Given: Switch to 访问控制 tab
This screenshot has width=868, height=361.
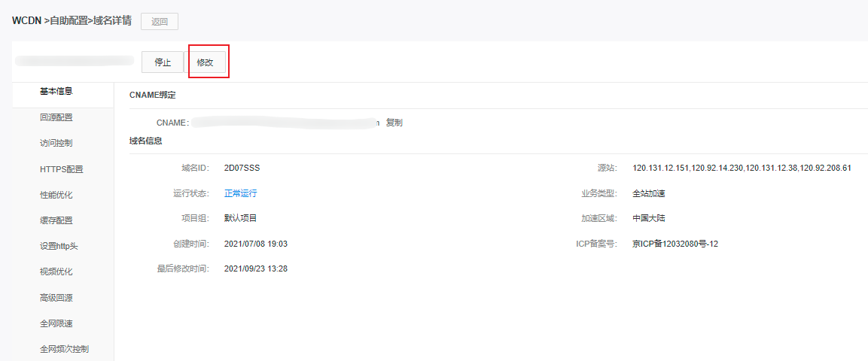Looking at the screenshot, I should (x=56, y=143).
